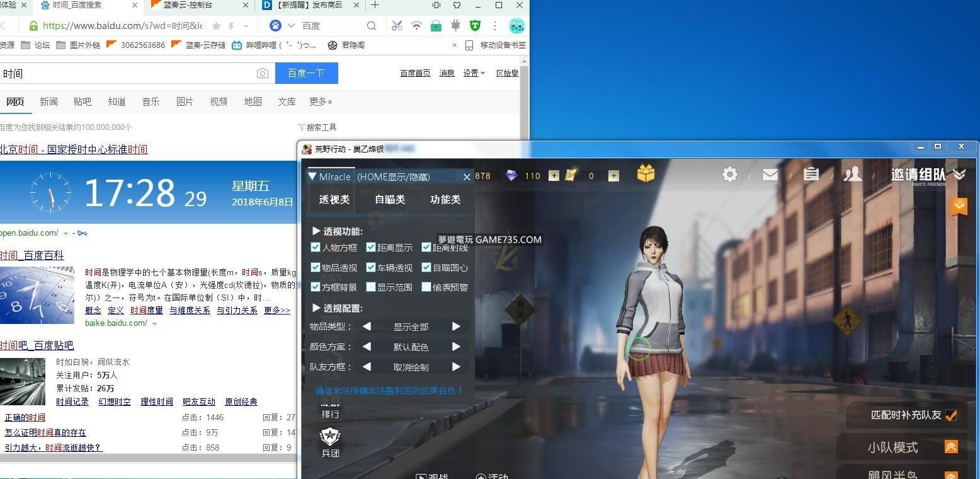Open the game mail envelope icon

pyautogui.click(x=770, y=175)
